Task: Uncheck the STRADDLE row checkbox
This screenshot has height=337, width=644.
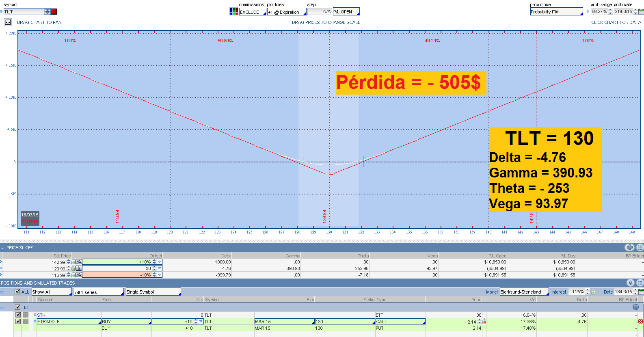Action: point(18,321)
